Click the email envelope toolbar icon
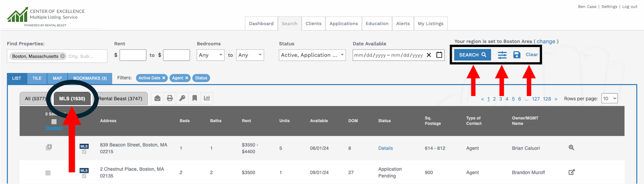 tap(157, 98)
